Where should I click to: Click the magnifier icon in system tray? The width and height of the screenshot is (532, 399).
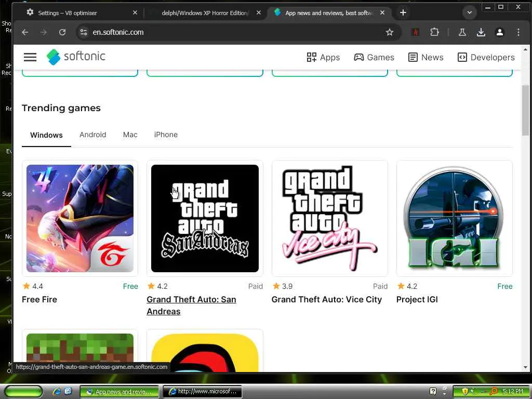pyautogui.click(x=494, y=392)
